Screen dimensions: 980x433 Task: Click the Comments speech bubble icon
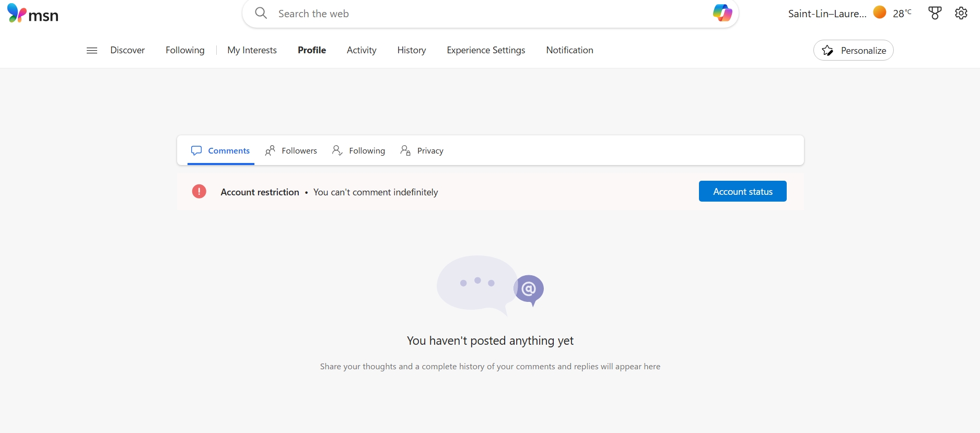196,150
